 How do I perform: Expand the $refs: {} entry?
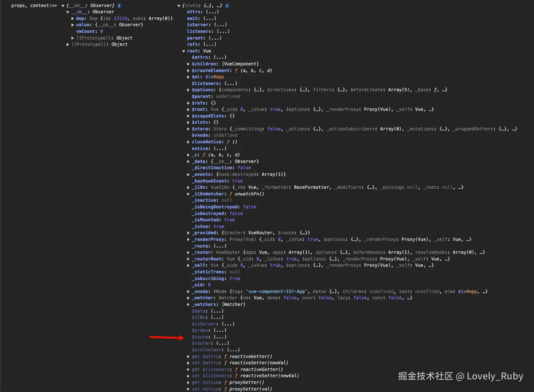point(188,103)
